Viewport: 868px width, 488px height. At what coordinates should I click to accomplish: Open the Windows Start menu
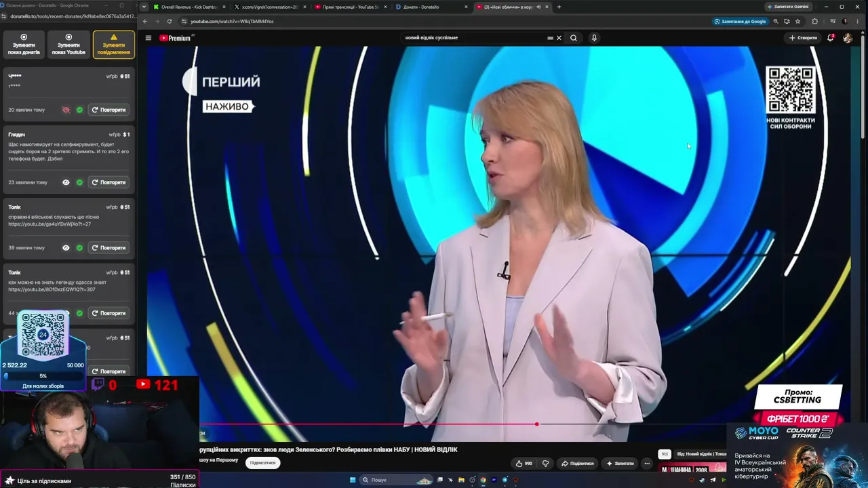353,480
